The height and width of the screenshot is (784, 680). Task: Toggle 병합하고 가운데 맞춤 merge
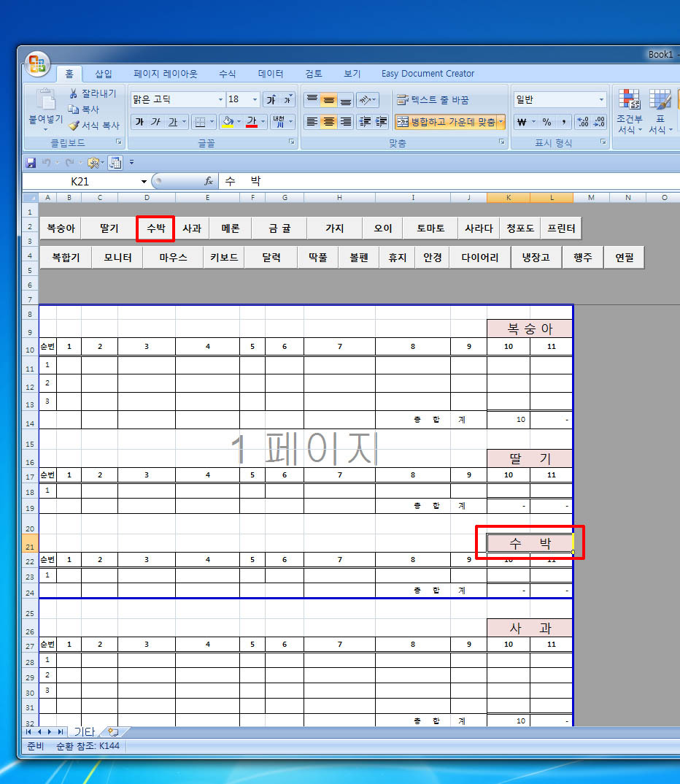(446, 121)
